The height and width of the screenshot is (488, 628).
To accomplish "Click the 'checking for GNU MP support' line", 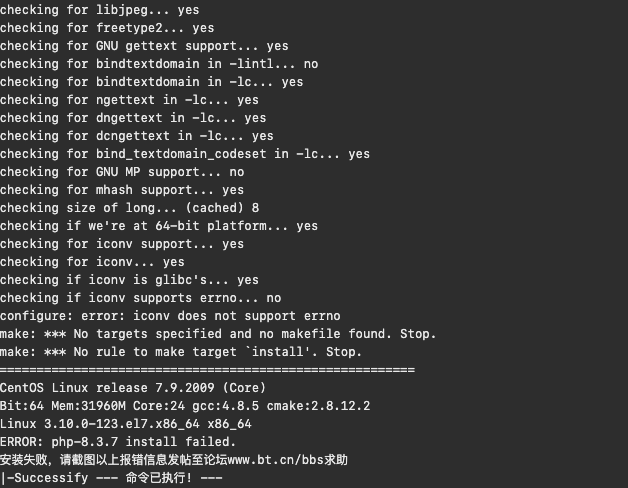I will pos(122,172).
